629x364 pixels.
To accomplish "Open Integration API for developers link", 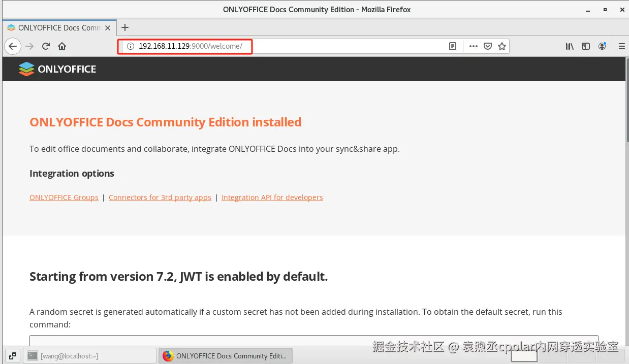I will pos(272,197).
